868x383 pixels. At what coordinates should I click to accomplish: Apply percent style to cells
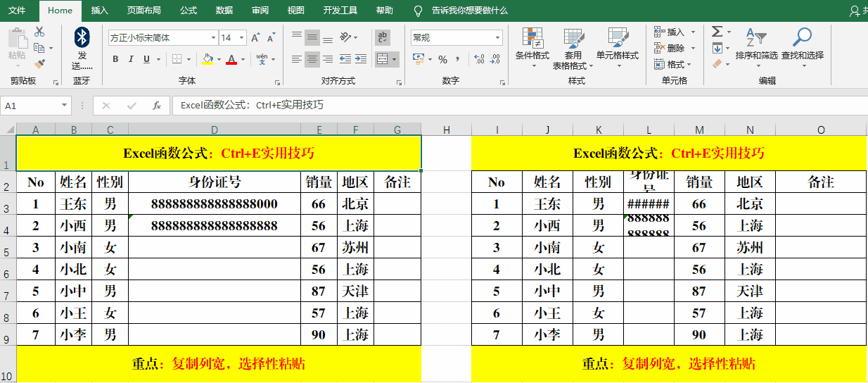pyautogui.click(x=443, y=60)
